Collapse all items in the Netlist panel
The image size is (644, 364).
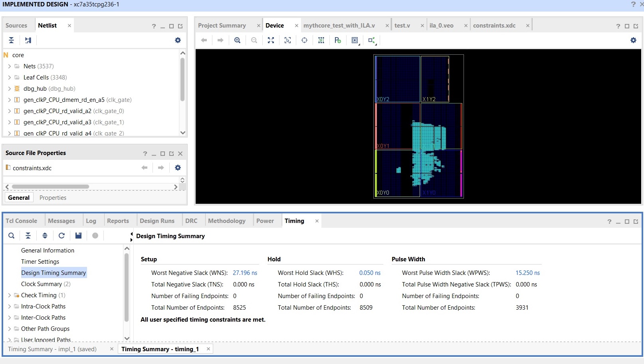[x=11, y=40]
